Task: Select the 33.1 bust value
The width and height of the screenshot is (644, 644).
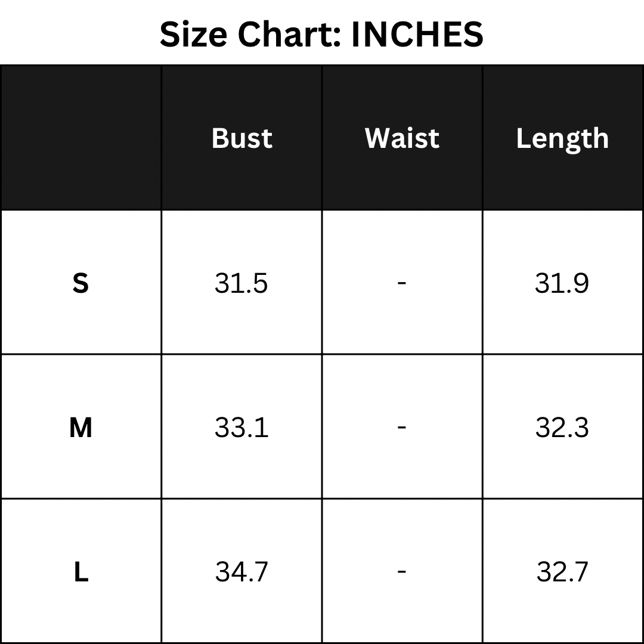Action: point(241,428)
